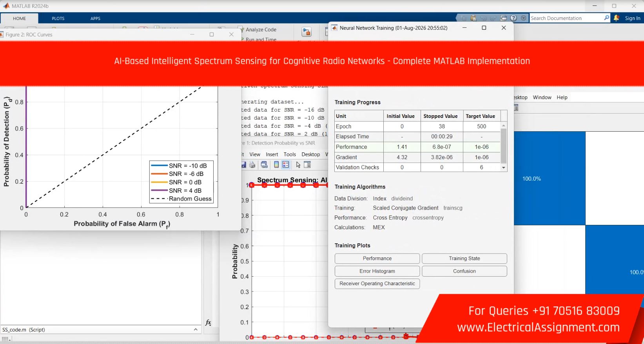Click the Neural Network Training window title icon
Screen dimensions: 644x344
[334, 28]
